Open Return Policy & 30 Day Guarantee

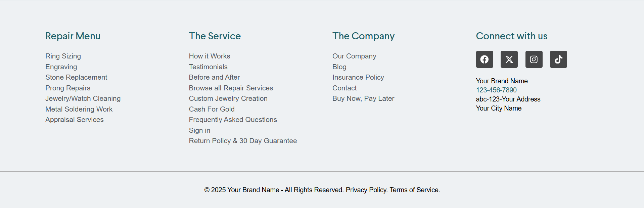(243, 141)
